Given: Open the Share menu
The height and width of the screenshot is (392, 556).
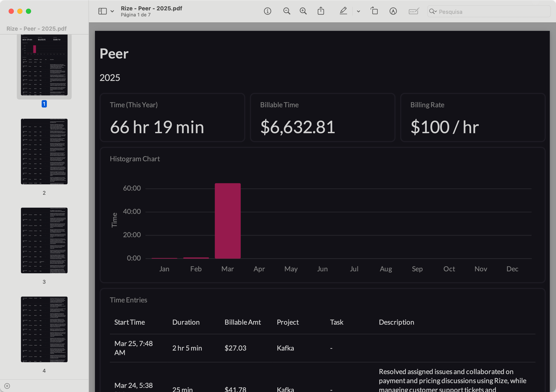Looking at the screenshot, I should [321, 11].
